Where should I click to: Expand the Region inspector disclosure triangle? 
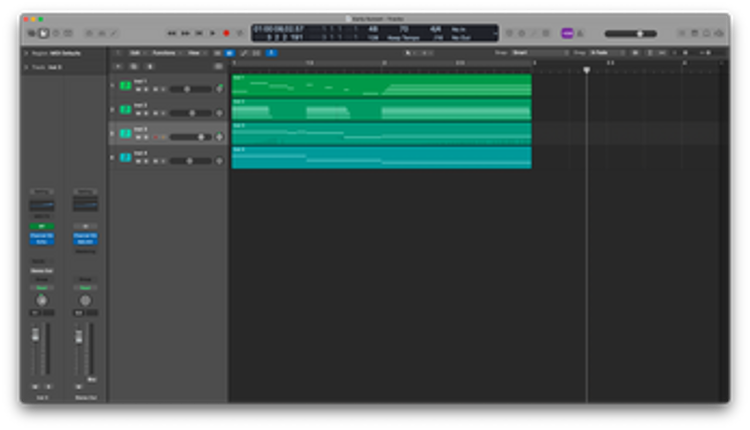tap(26, 52)
